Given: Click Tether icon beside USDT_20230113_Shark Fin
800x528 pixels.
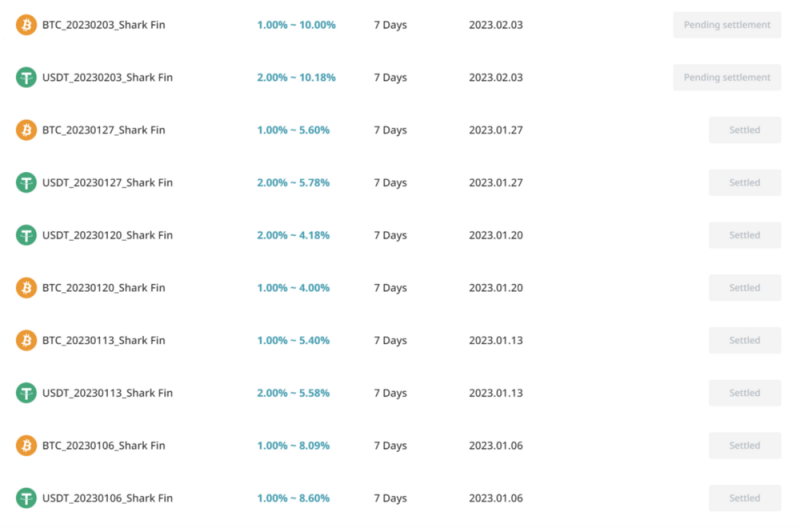Looking at the screenshot, I should point(26,392).
